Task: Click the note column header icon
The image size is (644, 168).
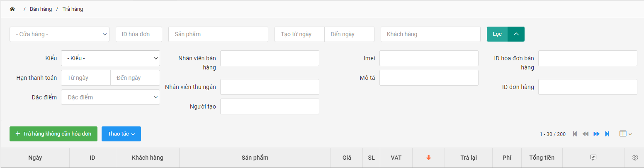Action: (x=593, y=158)
